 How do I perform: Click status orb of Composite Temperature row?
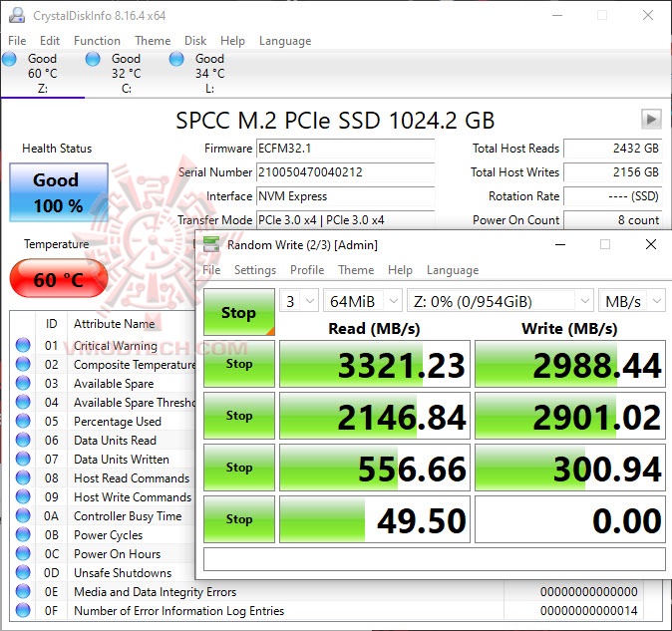[23, 364]
